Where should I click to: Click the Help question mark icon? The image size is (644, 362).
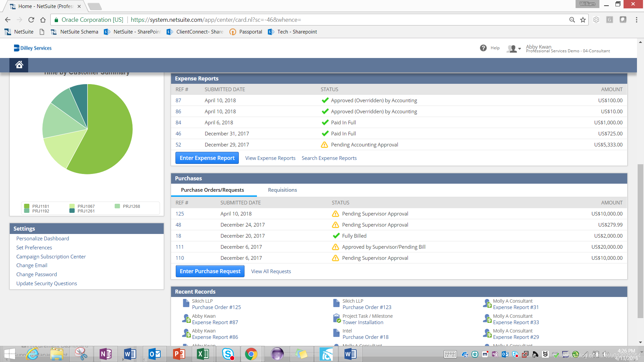(483, 48)
